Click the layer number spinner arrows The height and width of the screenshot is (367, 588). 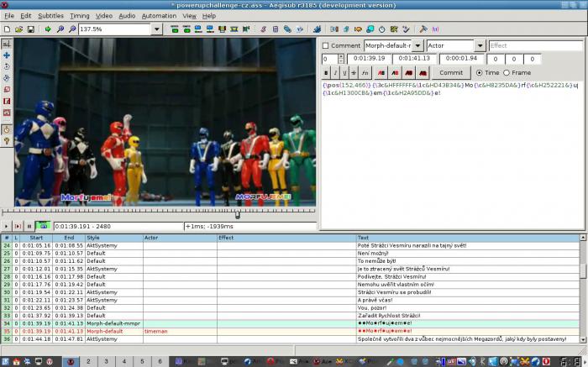(x=340, y=59)
